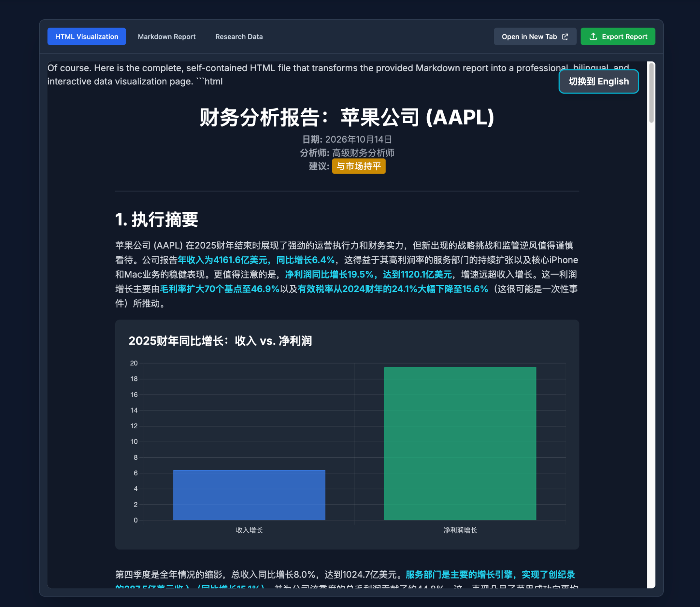
Task: Toggle language with 切换到 English button
Action: 598,81
